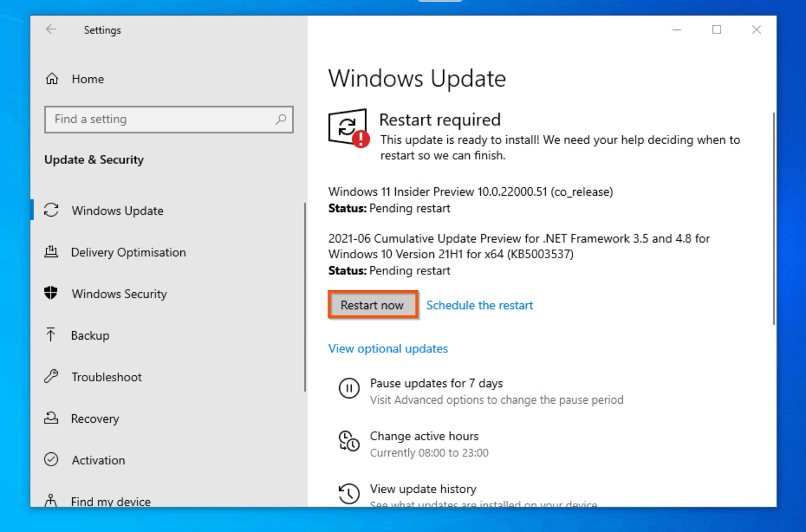Click the KB5003537 cumulative update entry
This screenshot has width=806, height=532.
[x=519, y=254]
